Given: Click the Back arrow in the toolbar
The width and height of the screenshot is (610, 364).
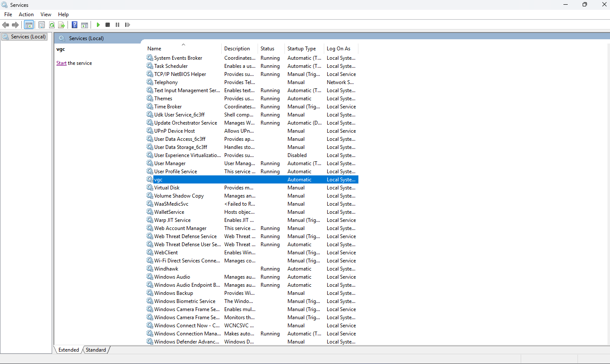Looking at the screenshot, I should [x=6, y=25].
